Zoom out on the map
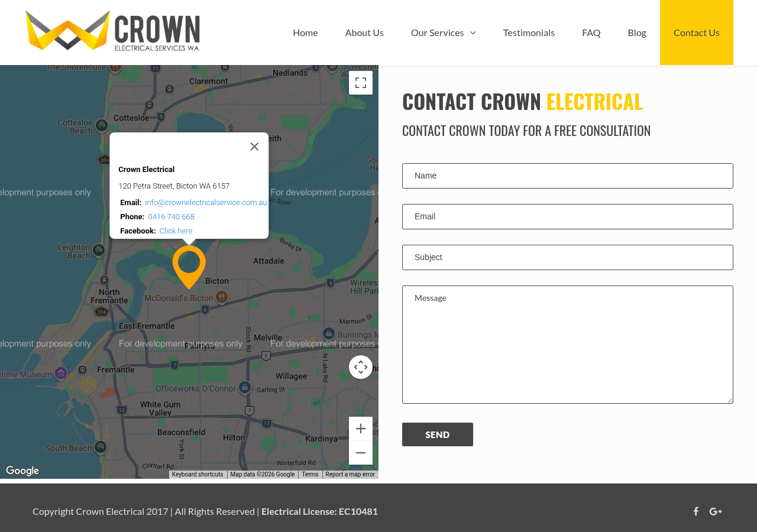This screenshot has height=532, width=757. (360, 452)
